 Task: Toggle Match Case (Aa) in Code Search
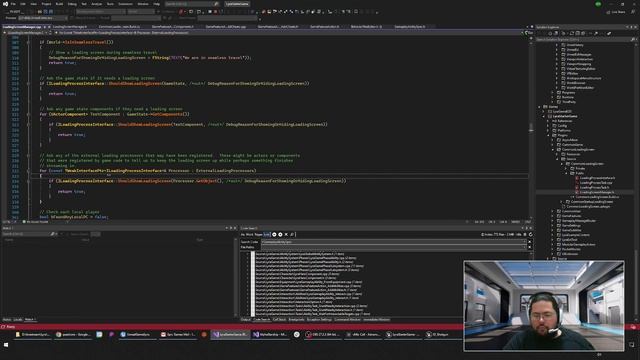pos(243,234)
